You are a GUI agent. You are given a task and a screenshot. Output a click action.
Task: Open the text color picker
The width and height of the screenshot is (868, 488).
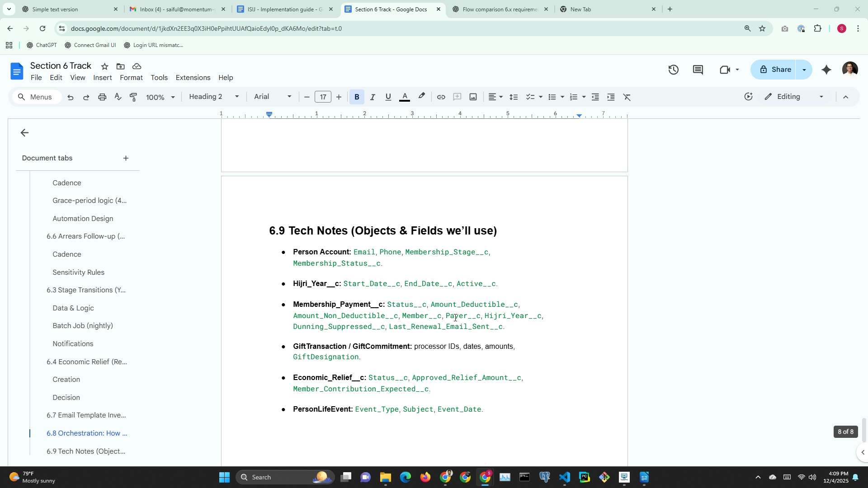tap(405, 97)
